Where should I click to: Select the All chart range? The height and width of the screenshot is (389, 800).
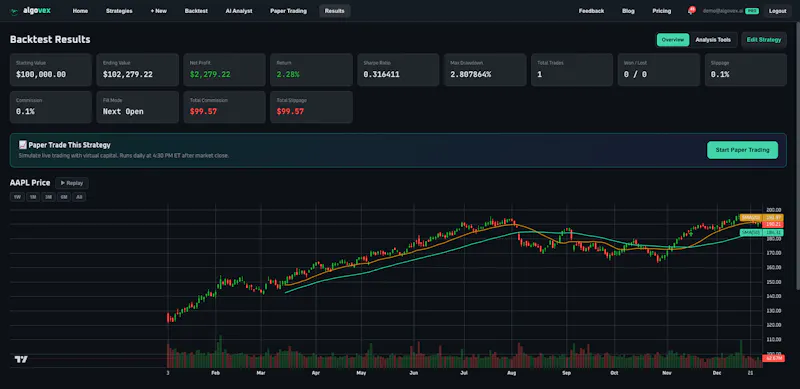pyautogui.click(x=79, y=197)
